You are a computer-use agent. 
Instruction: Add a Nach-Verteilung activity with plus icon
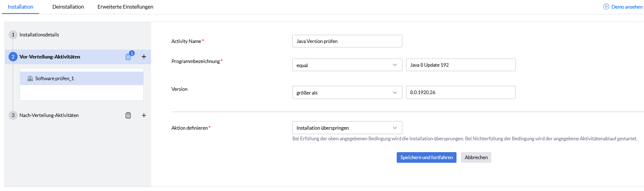(x=144, y=115)
